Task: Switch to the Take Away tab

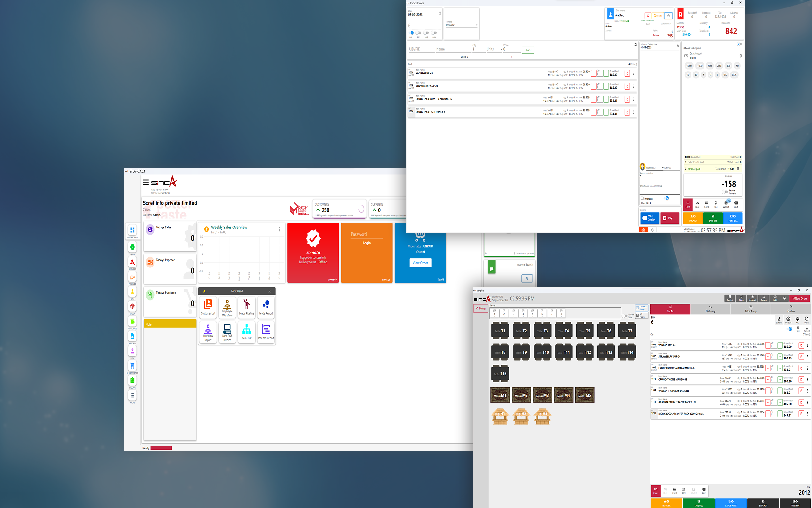Action: click(750, 309)
